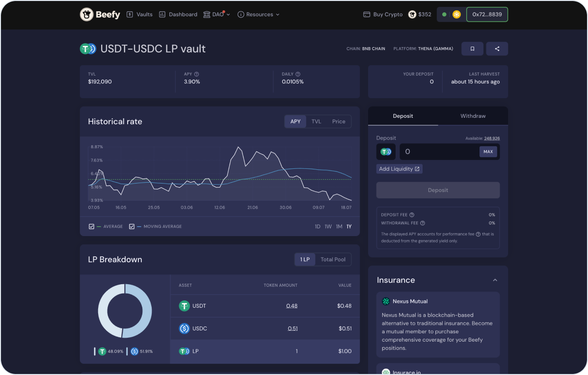This screenshot has height=375, width=588.
Task: Open the Resources dropdown menu
Action: tap(259, 15)
